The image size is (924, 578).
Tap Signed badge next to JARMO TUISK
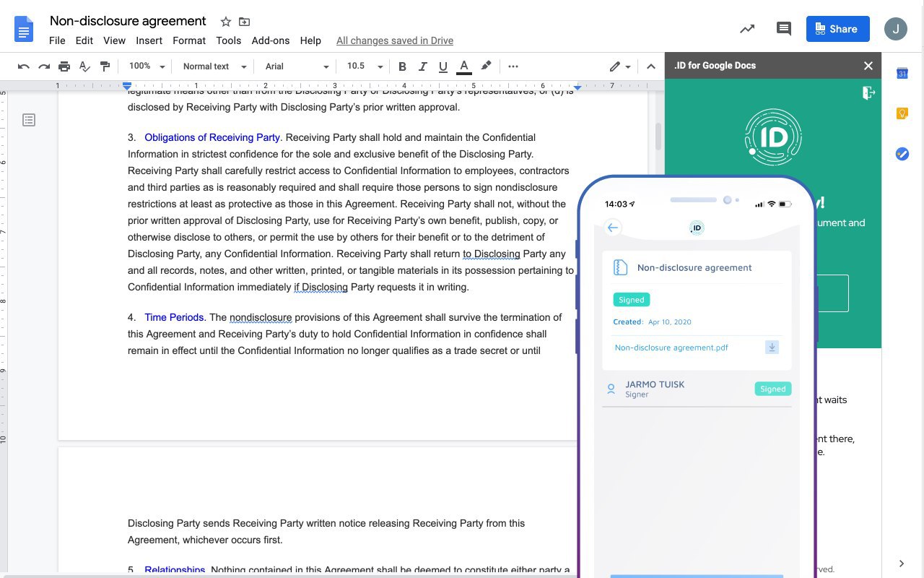point(772,389)
